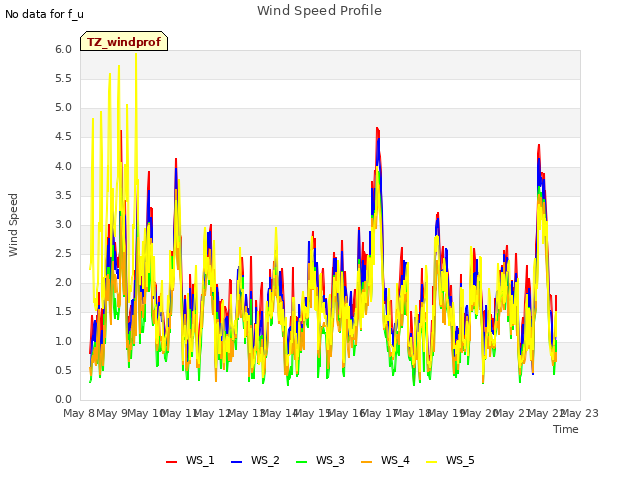Click the May 23 x-axis tick label
This screenshot has width=640, height=480.
pyautogui.click(x=580, y=413)
